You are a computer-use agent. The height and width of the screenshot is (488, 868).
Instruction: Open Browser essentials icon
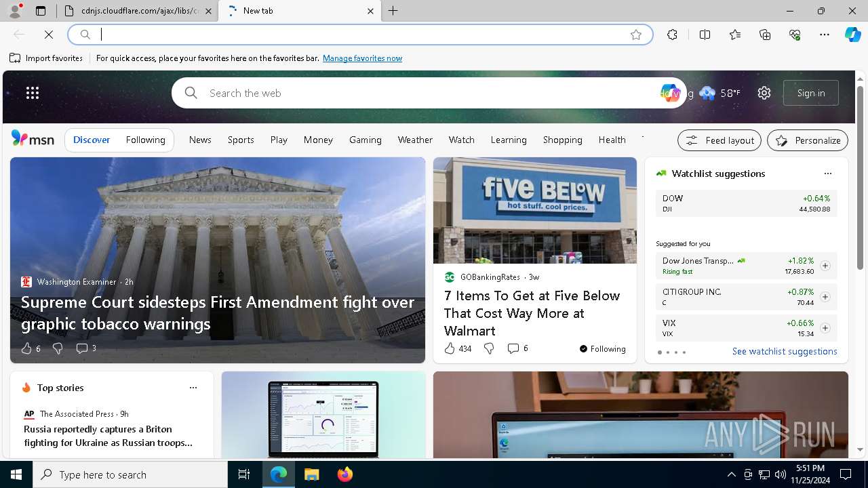(795, 35)
